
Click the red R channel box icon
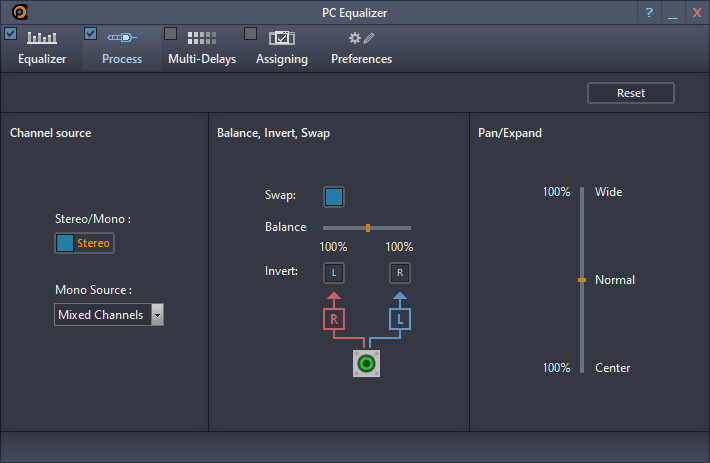tap(334, 319)
